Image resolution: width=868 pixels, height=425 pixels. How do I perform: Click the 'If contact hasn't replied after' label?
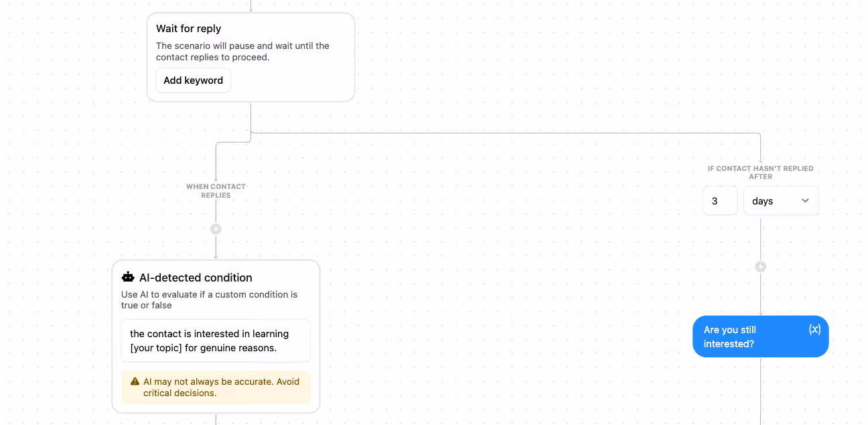tap(760, 172)
